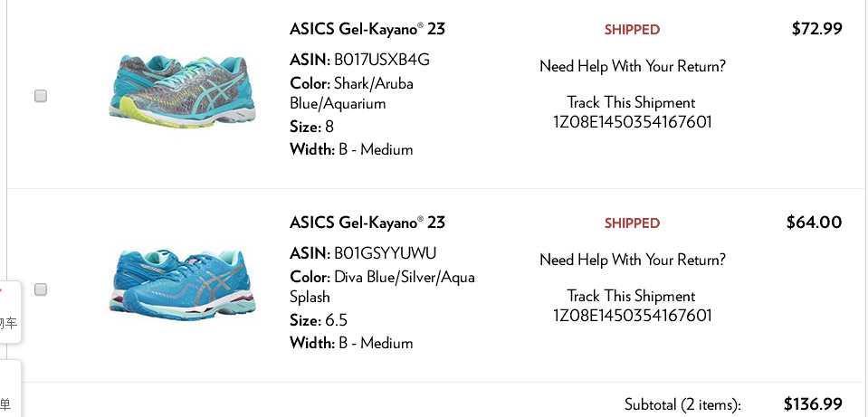Click the SHIPPED status of the first item
Screen dimensions: 868x417
[x=632, y=30]
